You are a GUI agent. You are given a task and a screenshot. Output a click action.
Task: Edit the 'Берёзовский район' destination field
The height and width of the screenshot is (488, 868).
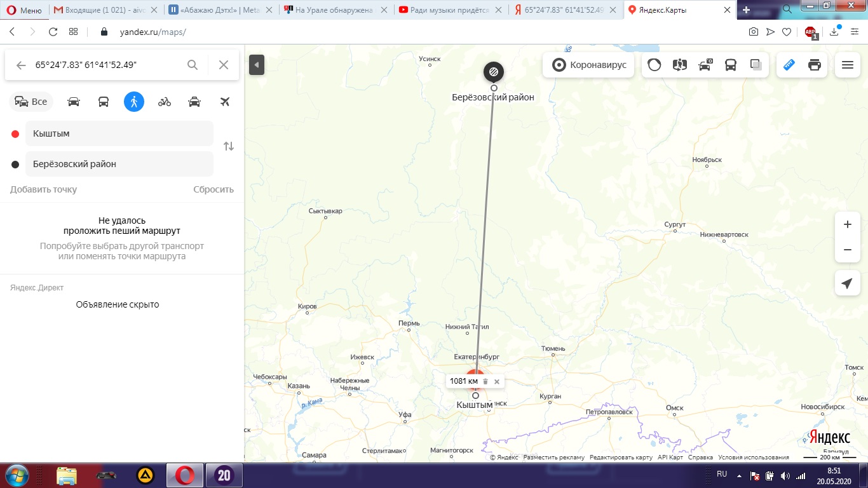tap(119, 164)
